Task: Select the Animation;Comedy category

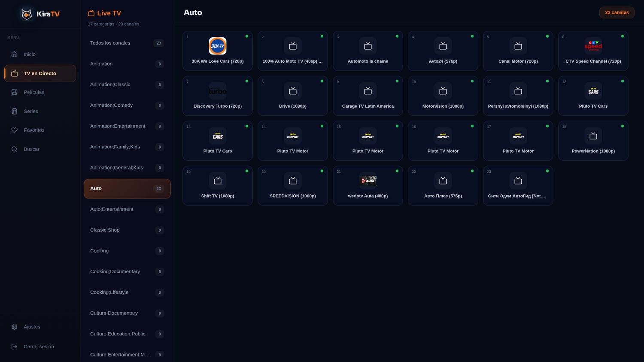Action: point(127,106)
